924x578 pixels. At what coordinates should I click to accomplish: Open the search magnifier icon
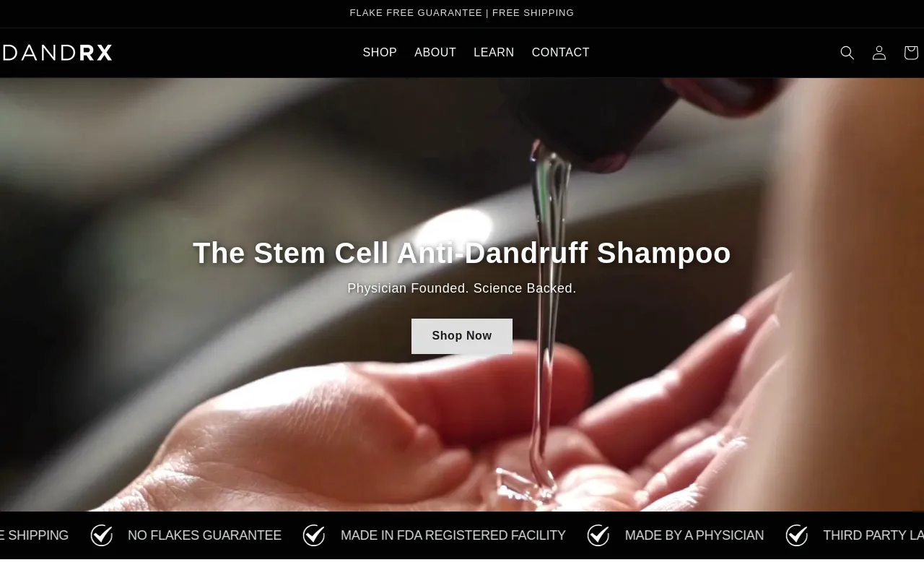[847, 53]
